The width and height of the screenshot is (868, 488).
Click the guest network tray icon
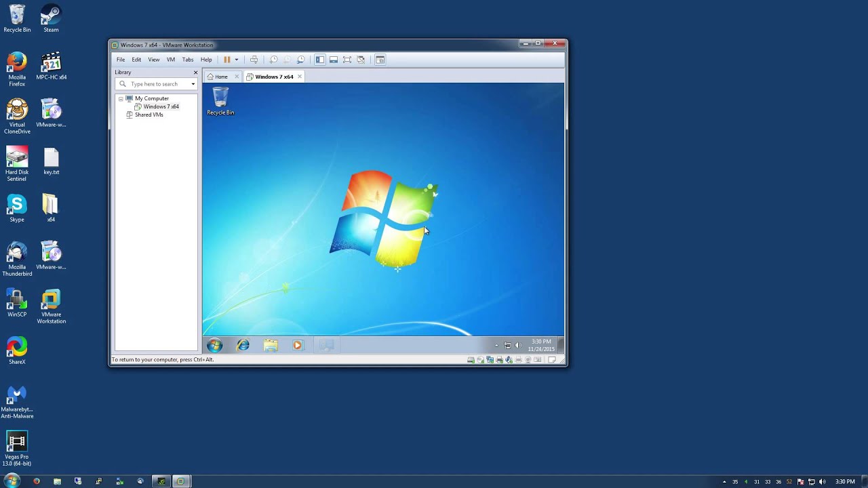pos(507,346)
